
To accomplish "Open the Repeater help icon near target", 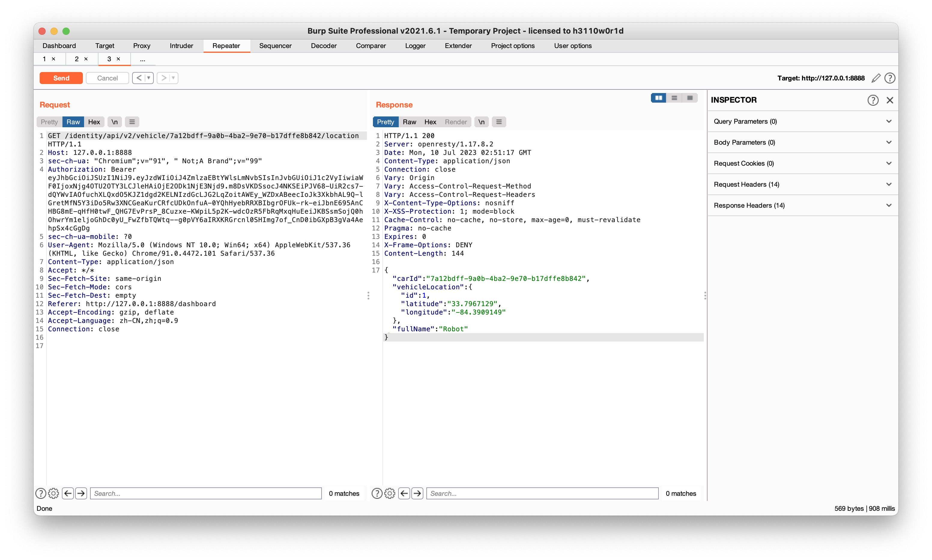I will pyautogui.click(x=890, y=78).
